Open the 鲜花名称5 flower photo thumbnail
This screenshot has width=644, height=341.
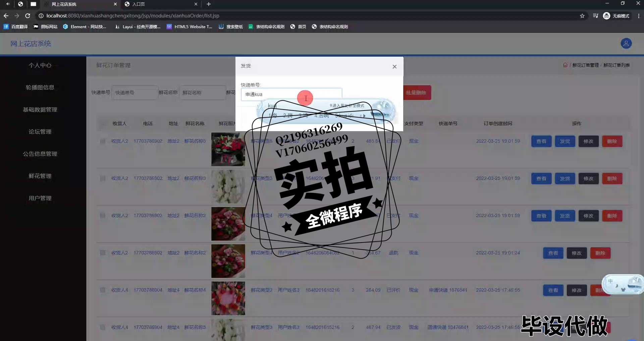228,149
